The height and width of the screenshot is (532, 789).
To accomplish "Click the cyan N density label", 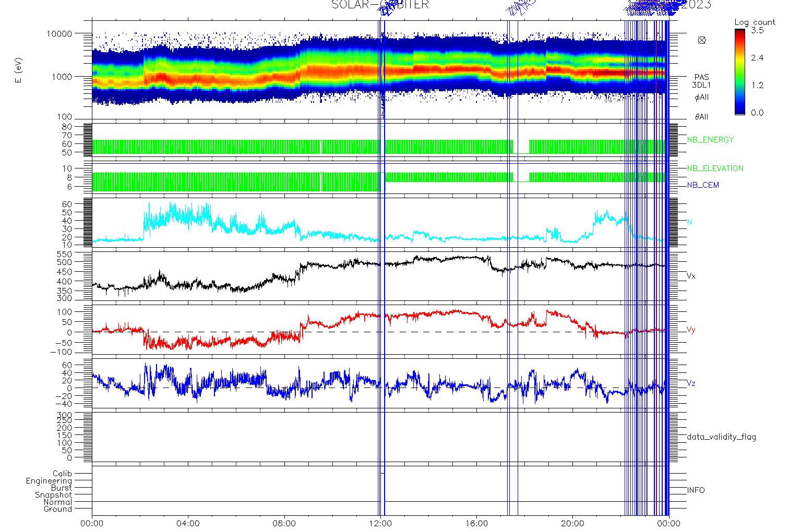I will click(x=689, y=222).
